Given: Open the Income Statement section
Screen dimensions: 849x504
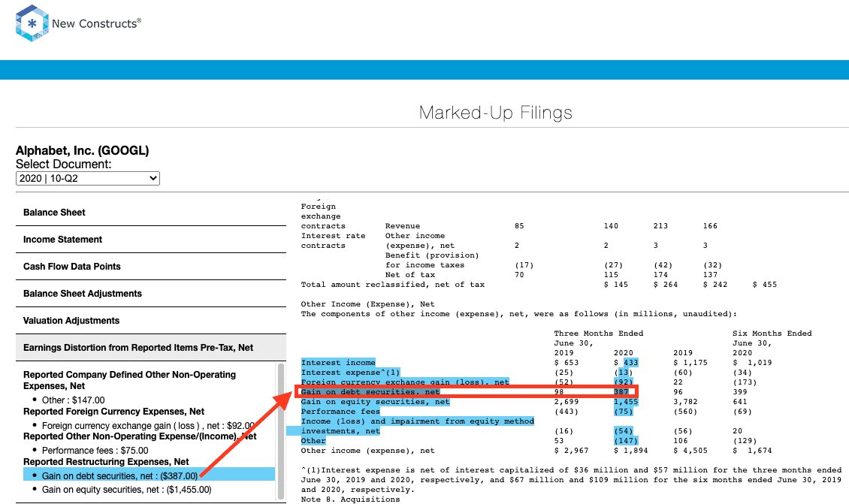Looking at the screenshot, I should click(151, 240).
